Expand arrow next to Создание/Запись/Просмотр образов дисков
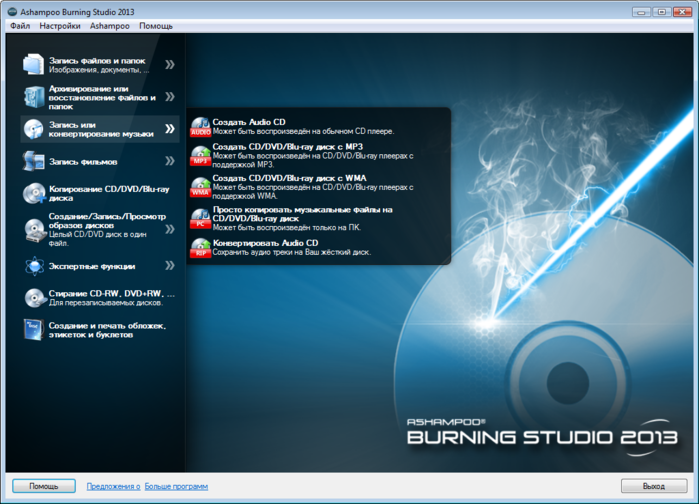The image size is (699, 504). (170, 229)
